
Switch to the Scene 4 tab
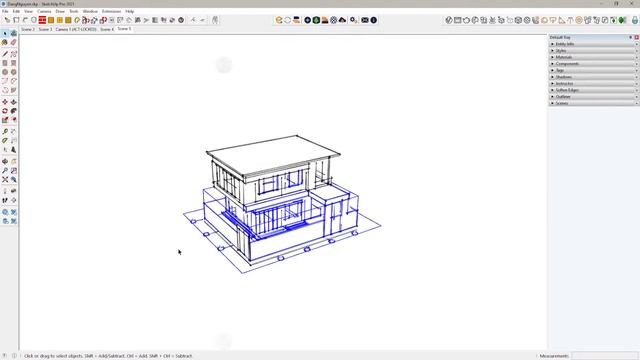tap(107, 29)
